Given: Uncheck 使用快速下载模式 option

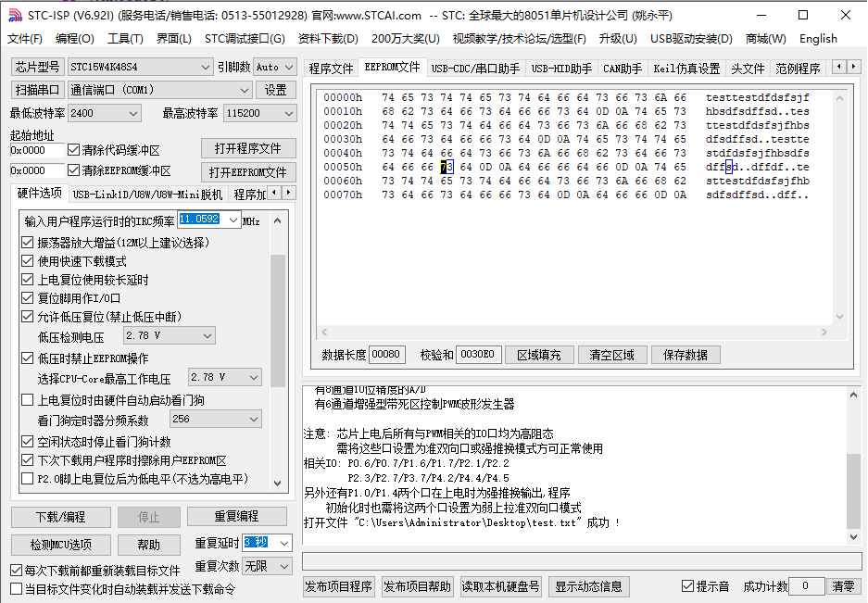Looking at the screenshot, I should click(x=27, y=261).
